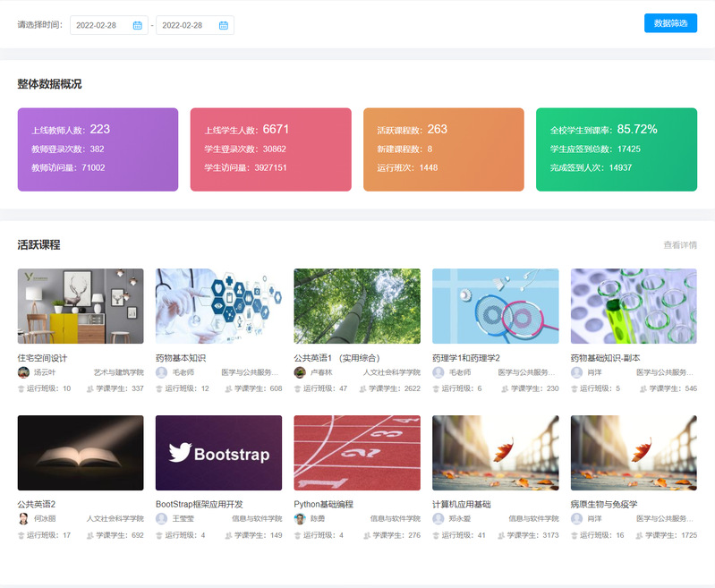Open the Python基础编程 course thumbnail
The image size is (715, 588).
tap(357, 453)
